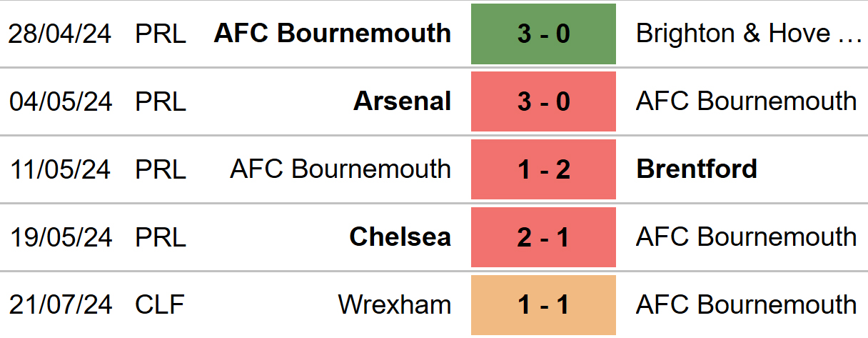Select the 19/05/24 match date

pos(61,237)
